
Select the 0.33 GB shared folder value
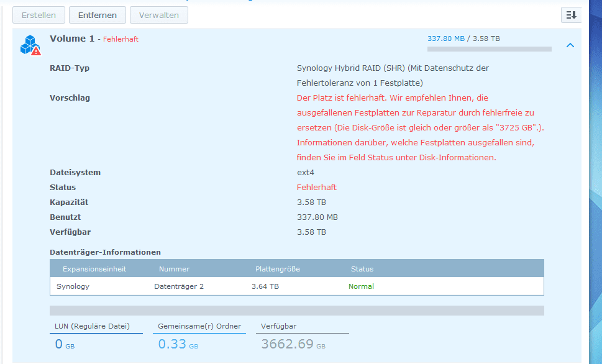pos(178,344)
